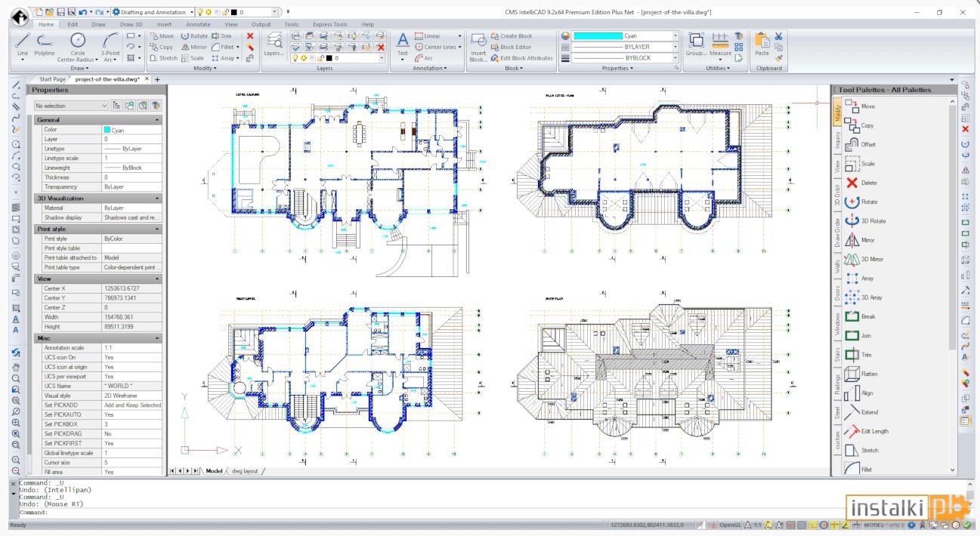The width and height of the screenshot is (980, 536).
Task: Click the Group button in Utilities
Action: coord(697,44)
